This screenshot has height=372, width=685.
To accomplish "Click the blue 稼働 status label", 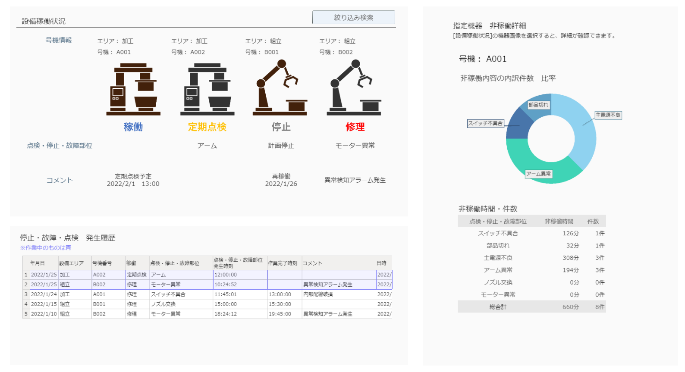I will click(x=133, y=127).
